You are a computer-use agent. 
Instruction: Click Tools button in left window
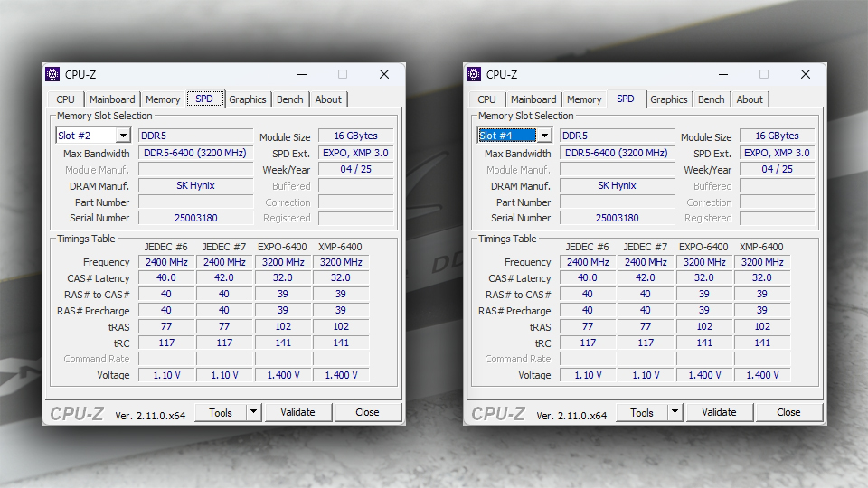pos(221,412)
